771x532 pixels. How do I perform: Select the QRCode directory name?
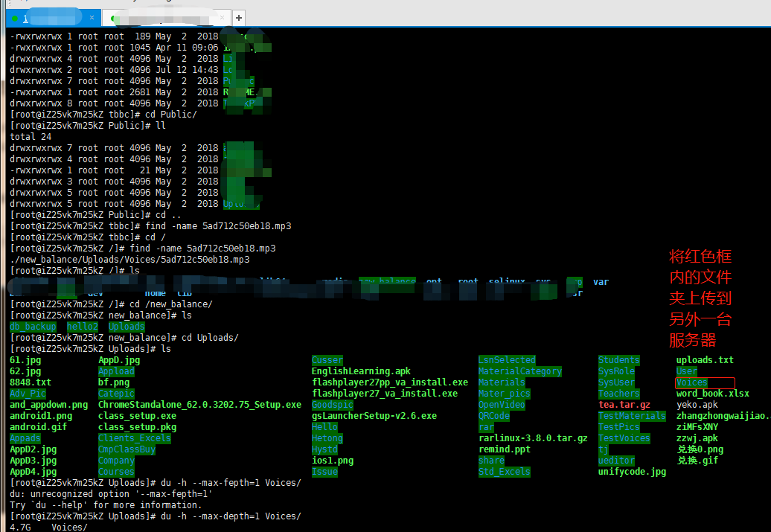pos(494,416)
